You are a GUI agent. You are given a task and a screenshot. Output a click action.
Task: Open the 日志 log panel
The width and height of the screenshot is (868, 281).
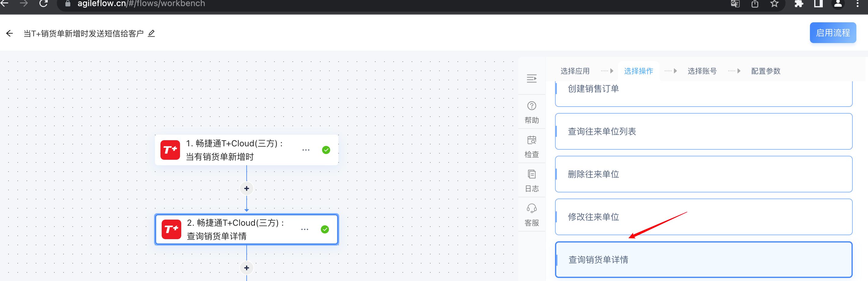[532, 181]
